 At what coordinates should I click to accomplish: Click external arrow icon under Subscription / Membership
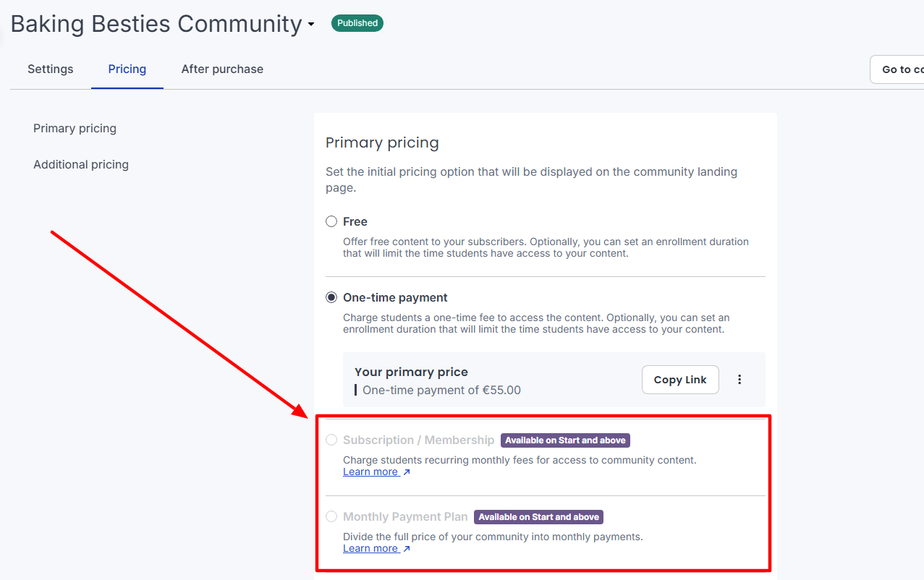[x=407, y=472]
